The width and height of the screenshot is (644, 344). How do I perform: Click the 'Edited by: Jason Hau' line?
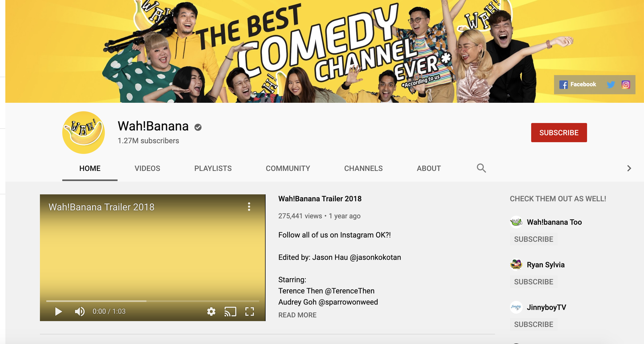point(340,257)
